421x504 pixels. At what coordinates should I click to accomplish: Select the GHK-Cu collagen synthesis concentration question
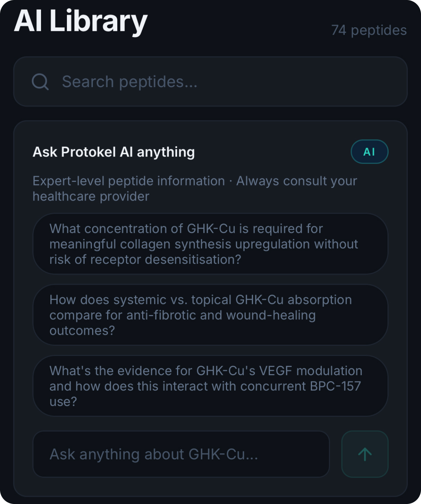[210, 244]
